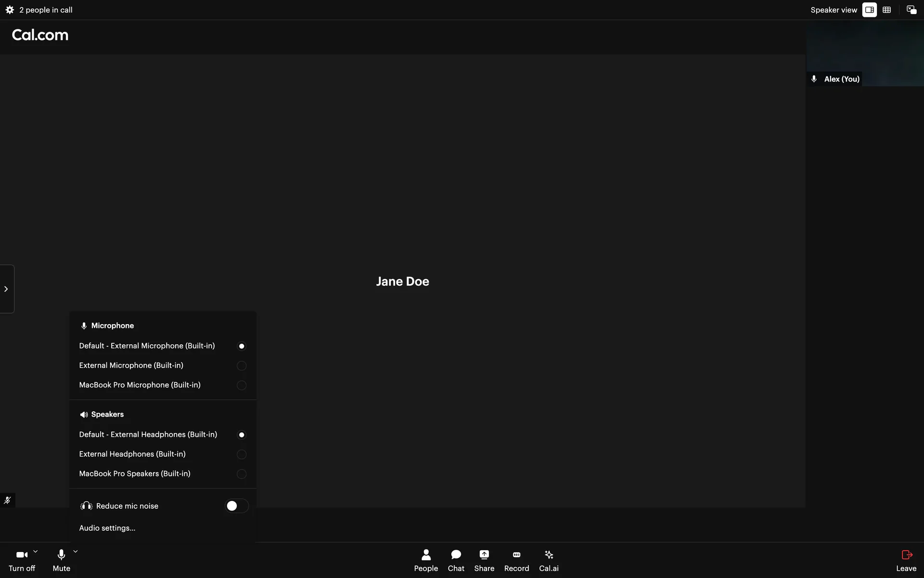The width and height of the screenshot is (924, 578).
Task: Open the Chat panel
Action: click(x=456, y=561)
